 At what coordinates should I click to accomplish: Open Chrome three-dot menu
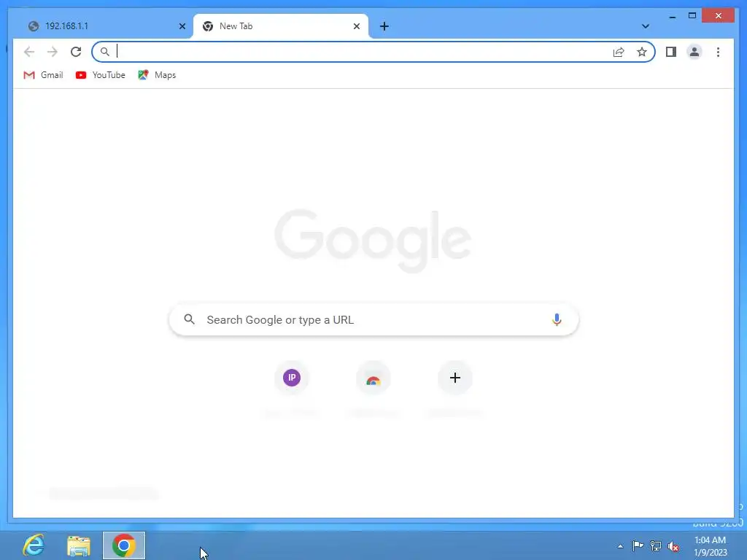point(718,52)
